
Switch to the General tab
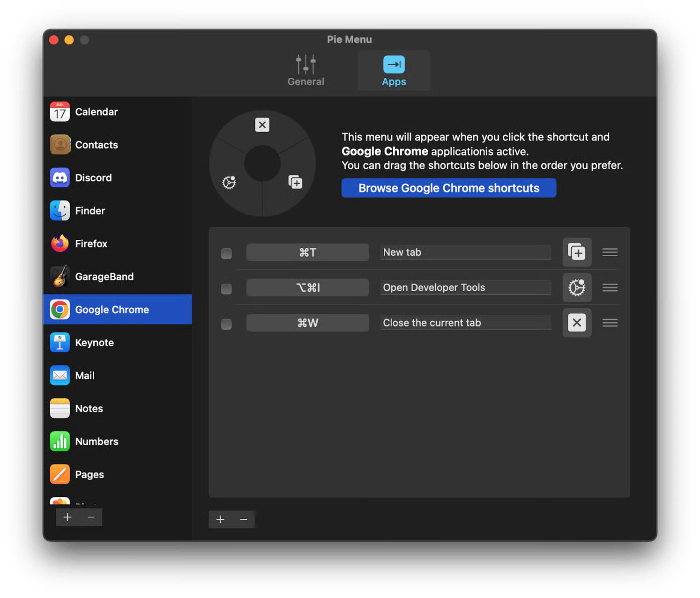(305, 71)
